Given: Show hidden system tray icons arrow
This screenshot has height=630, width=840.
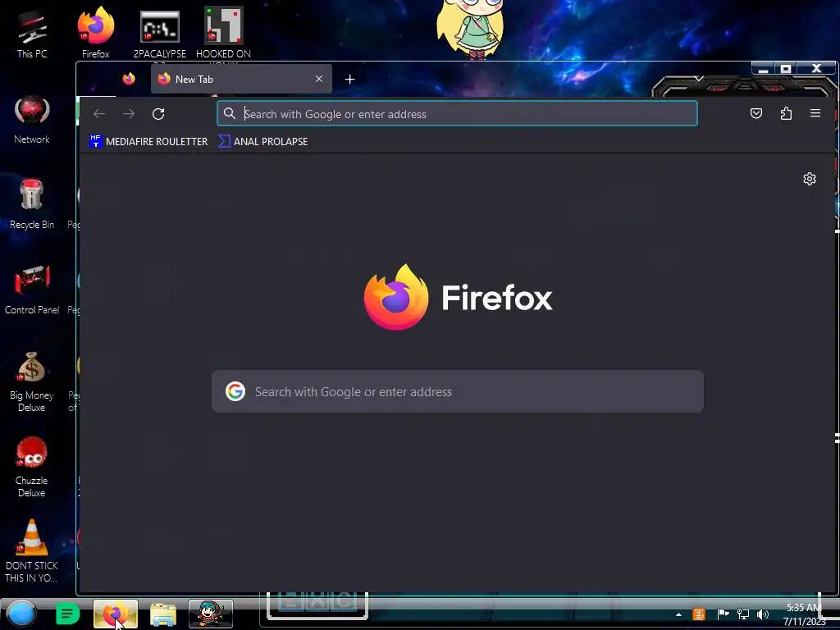Looking at the screenshot, I should click(678, 614).
